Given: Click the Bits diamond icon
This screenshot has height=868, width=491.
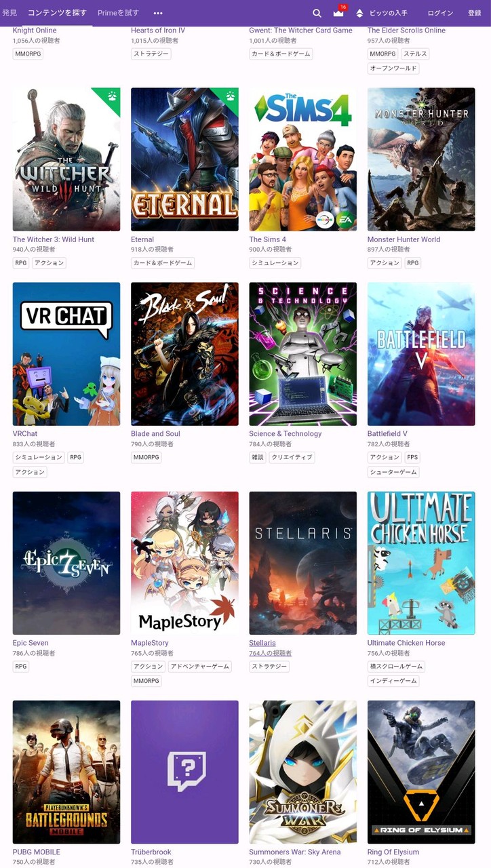Looking at the screenshot, I should point(359,14).
